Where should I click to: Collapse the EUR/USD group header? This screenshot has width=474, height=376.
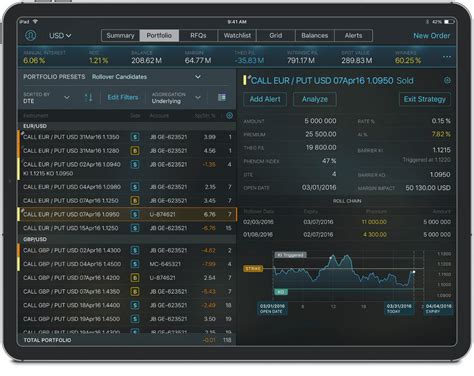127,126
